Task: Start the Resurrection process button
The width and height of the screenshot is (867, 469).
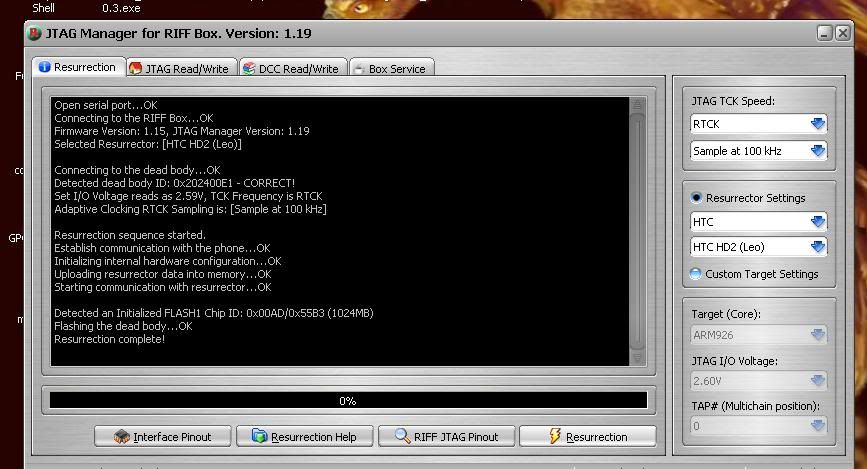Action: click(588, 436)
